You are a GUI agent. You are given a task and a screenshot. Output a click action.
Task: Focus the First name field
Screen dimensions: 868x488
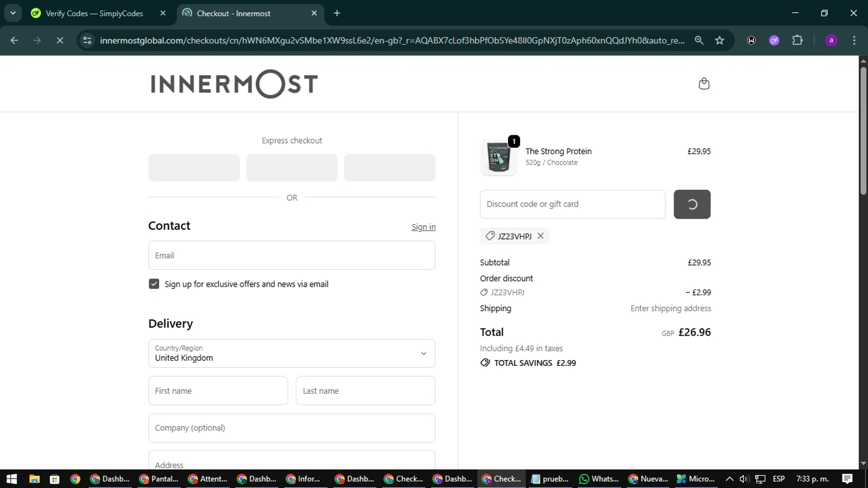pyautogui.click(x=218, y=391)
